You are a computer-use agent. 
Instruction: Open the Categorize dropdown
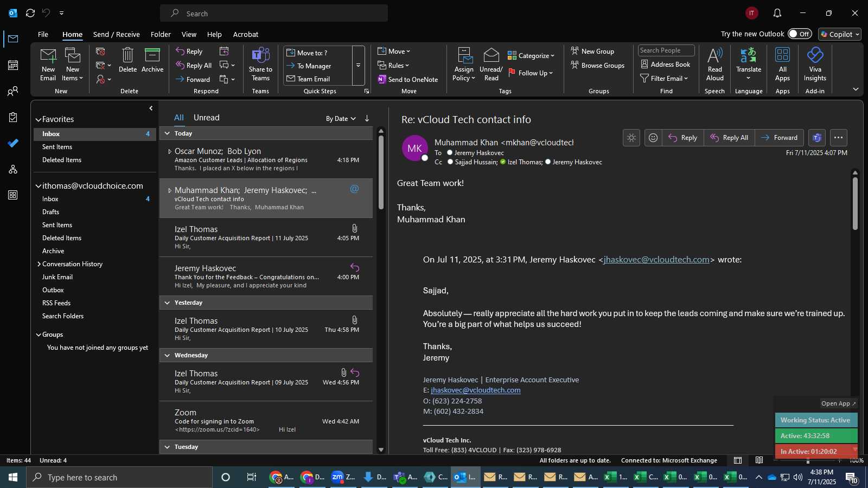click(x=531, y=55)
